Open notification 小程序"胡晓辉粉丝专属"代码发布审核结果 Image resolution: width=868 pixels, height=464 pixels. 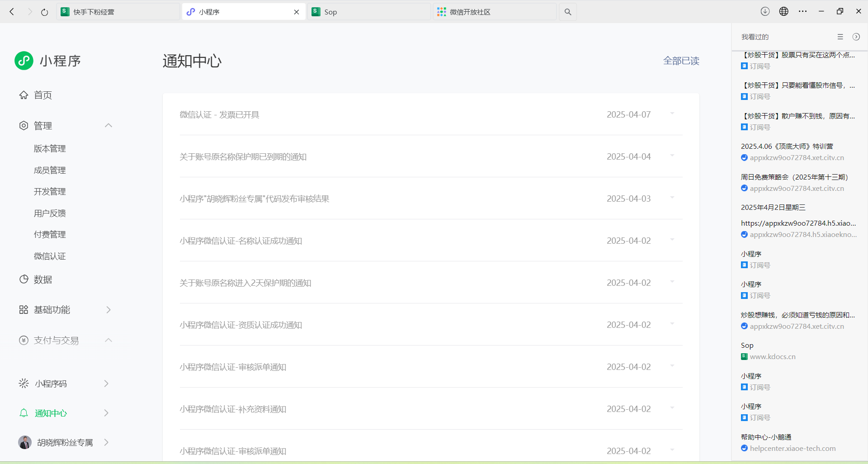[x=255, y=199]
